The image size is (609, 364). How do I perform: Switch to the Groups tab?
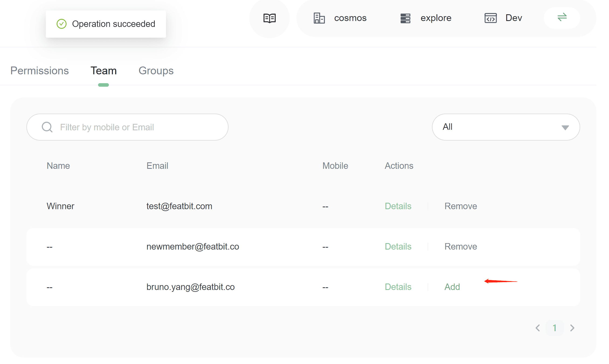point(156,71)
